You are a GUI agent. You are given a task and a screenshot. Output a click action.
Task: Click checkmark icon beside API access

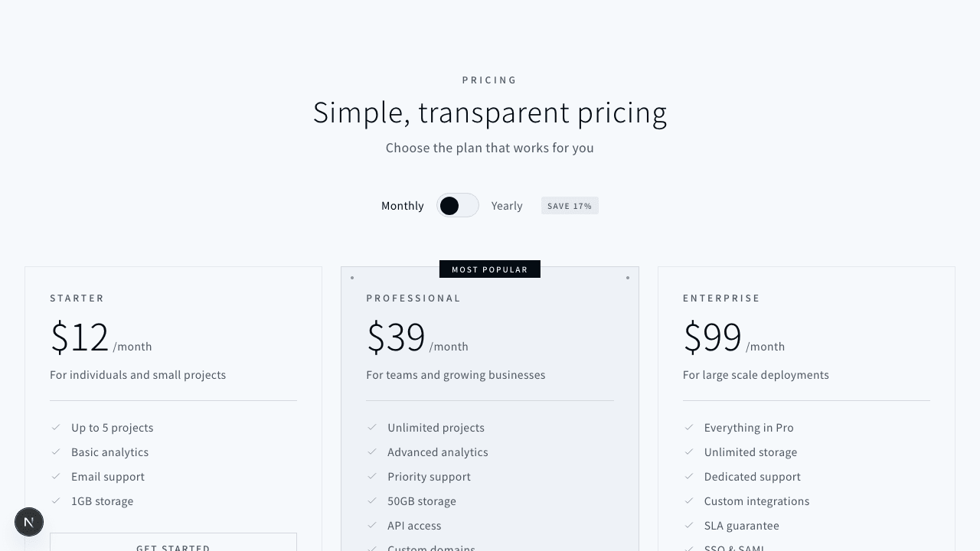tap(372, 526)
